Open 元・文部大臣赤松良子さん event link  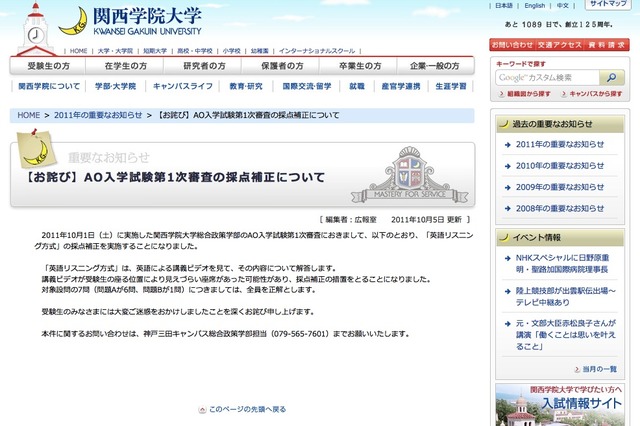566,335
